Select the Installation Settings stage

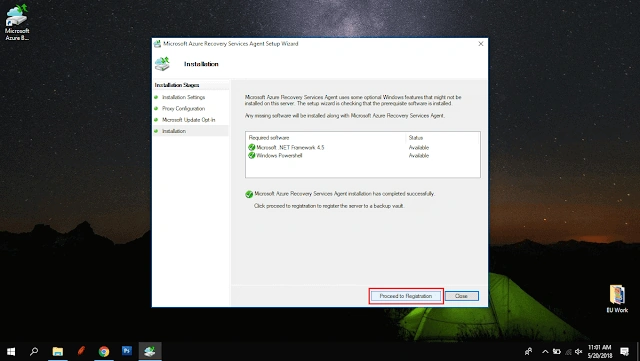[183, 97]
